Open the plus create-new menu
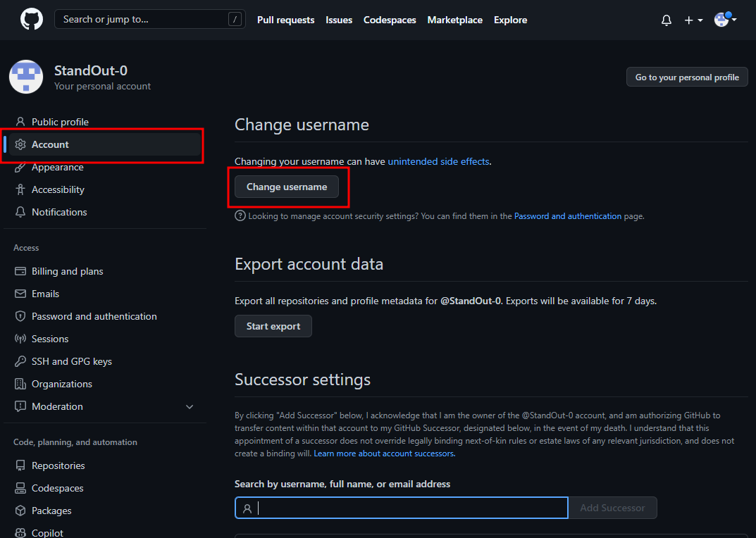This screenshot has height=538, width=756. point(693,20)
